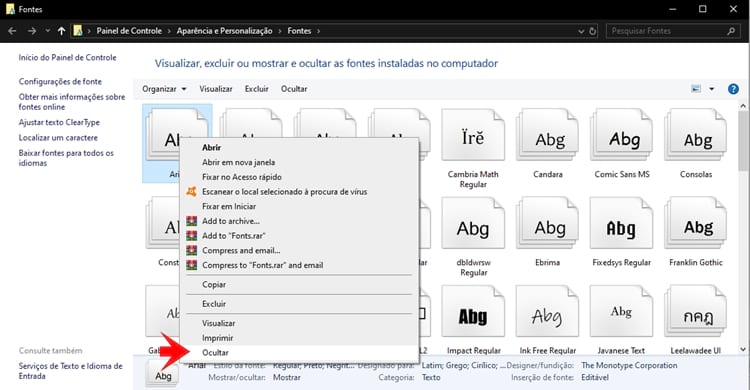
Task: Select the Javanese Text font icon
Action: click(622, 312)
